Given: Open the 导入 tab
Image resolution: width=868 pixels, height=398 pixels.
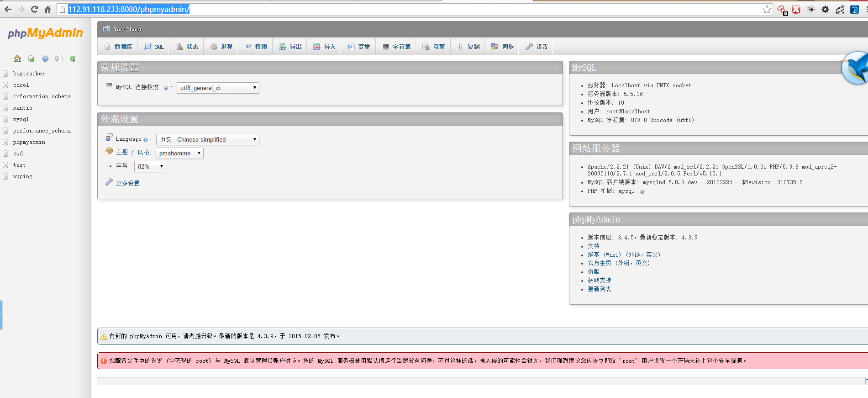Looking at the screenshot, I should pyautogui.click(x=324, y=47).
